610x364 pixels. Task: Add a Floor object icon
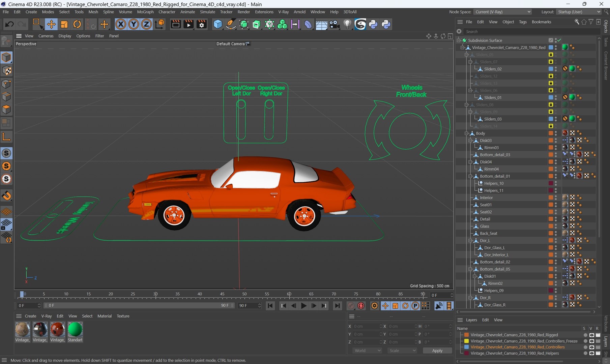321,24
